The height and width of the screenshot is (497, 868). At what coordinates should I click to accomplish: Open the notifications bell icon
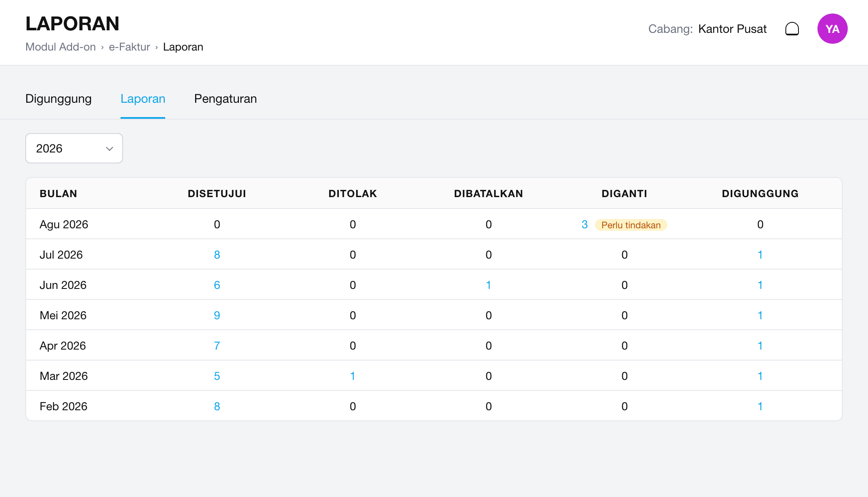tap(792, 29)
